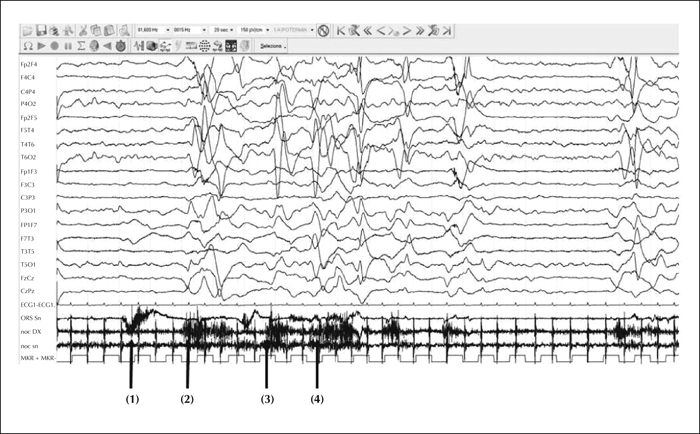Select the F7T3 channel label
This screenshot has width=700, height=434.
[27, 238]
